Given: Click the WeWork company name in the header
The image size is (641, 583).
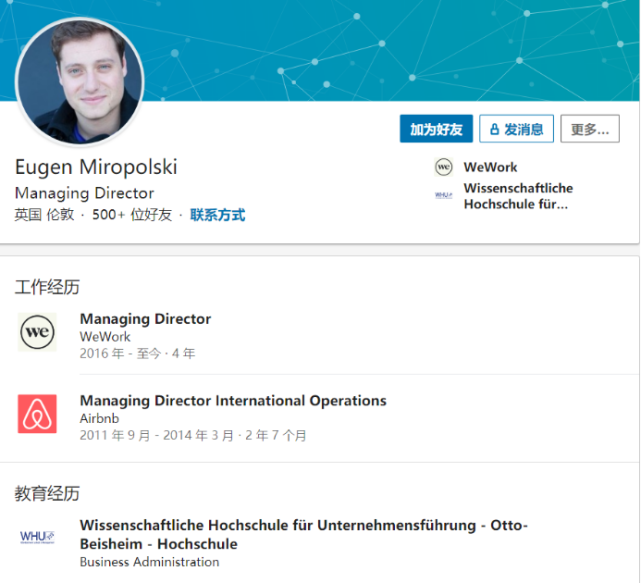Looking at the screenshot, I should coord(491,167).
